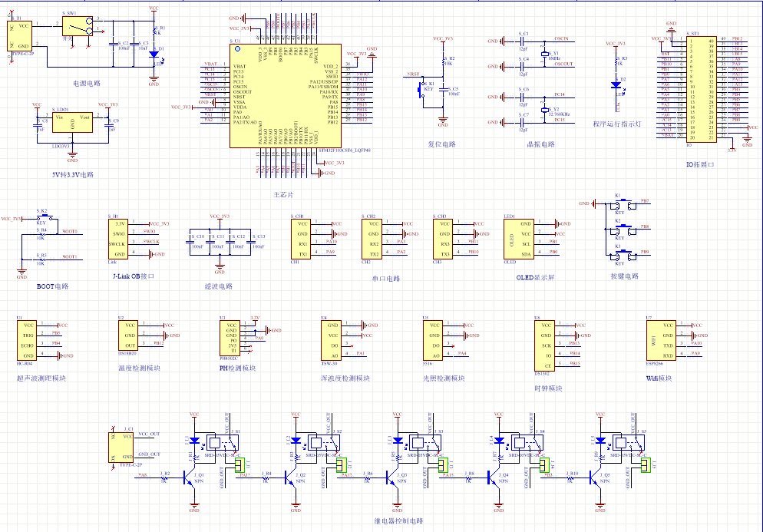Click the 'J-Link OB接口' label
This screenshot has width=763, height=532.
click(134, 276)
